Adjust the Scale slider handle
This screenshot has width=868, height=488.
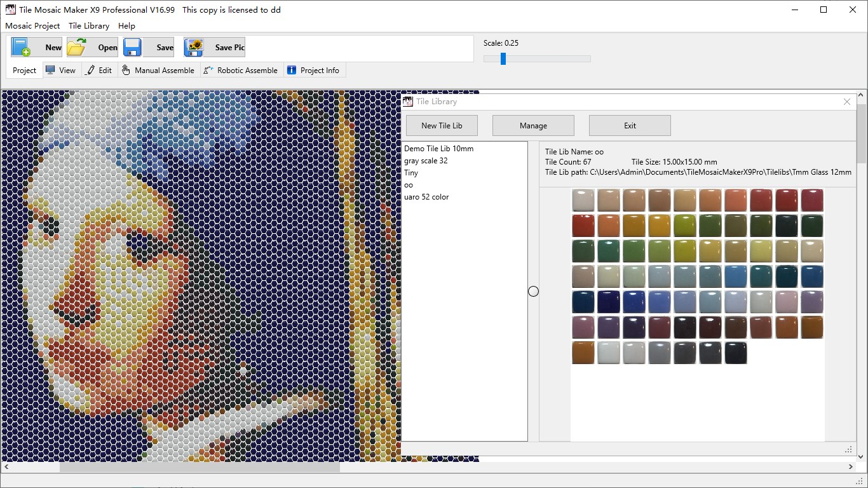click(x=503, y=58)
